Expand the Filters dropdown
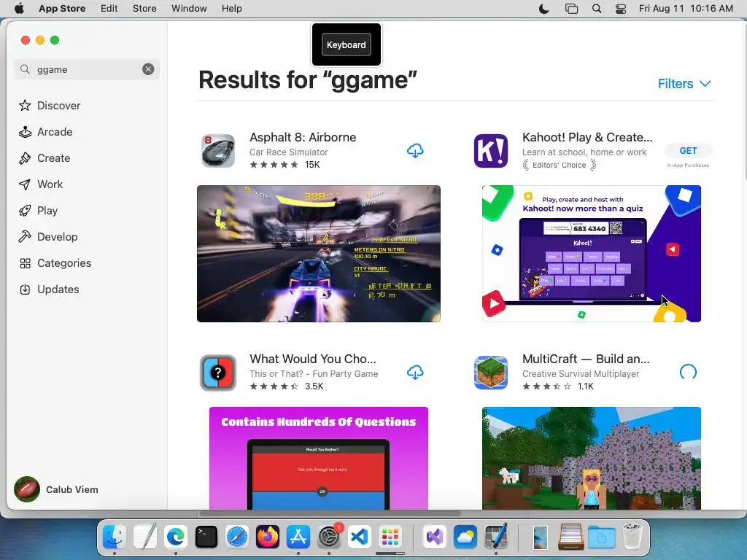The width and height of the screenshot is (747, 560). coord(684,84)
